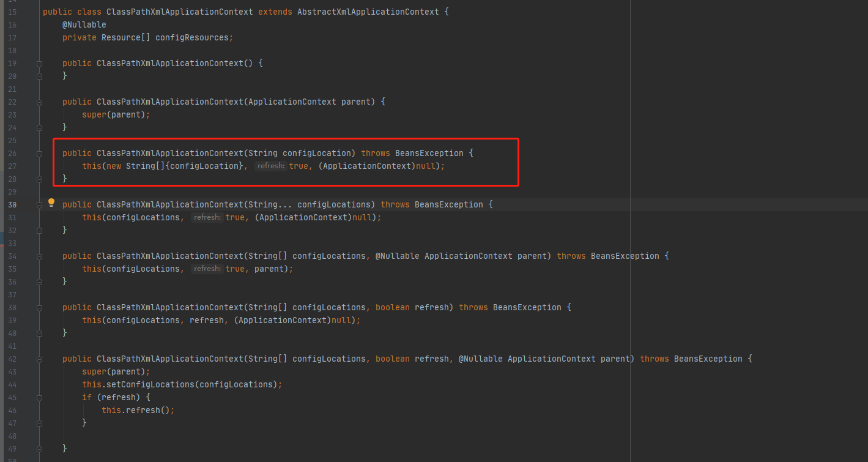Click the fold end marker on line 24
Viewport: 868px width, 462px height.
pos(39,127)
